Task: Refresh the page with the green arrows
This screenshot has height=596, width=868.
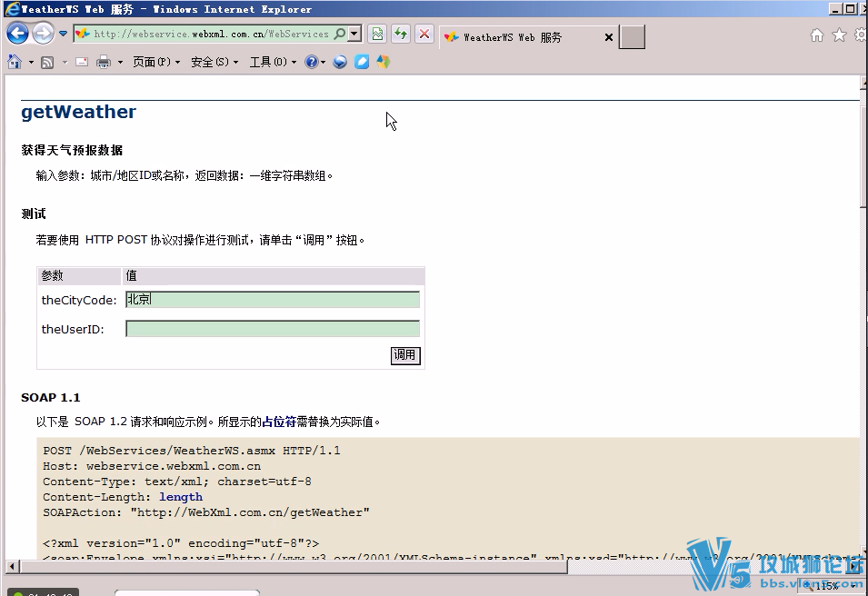Action: (x=401, y=34)
